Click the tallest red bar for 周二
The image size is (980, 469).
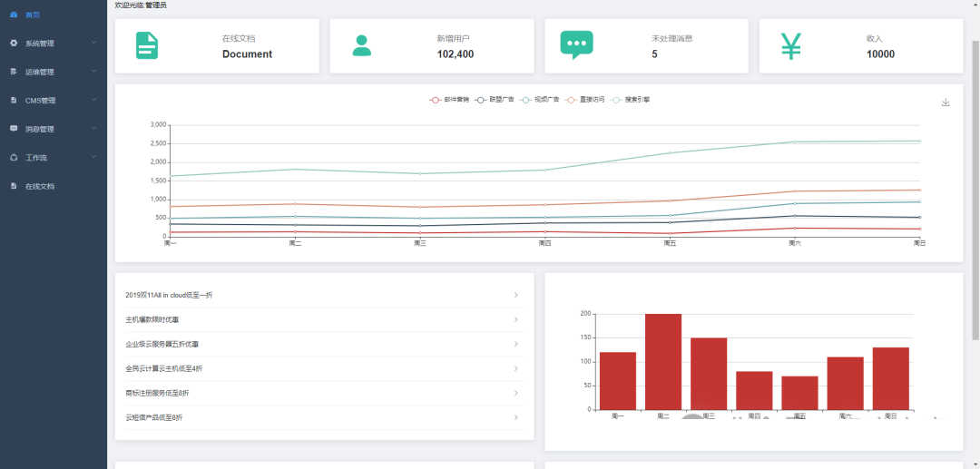663,361
